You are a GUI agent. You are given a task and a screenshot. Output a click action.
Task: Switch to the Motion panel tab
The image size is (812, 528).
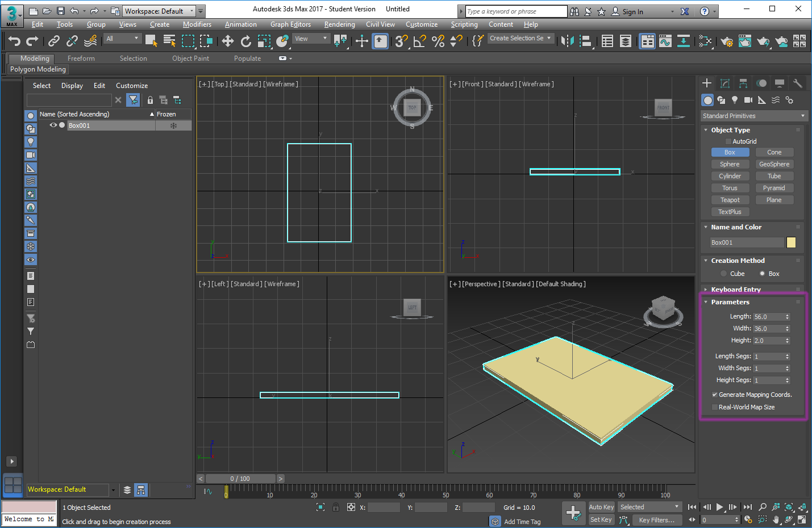tap(761, 83)
